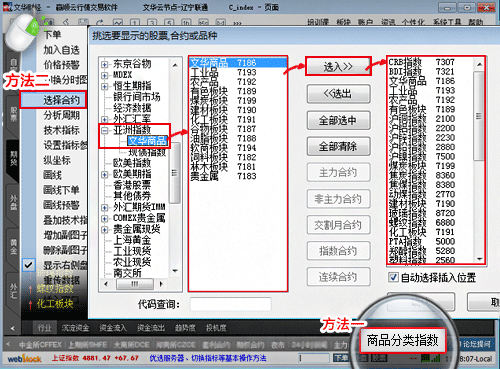
Task: Open the 商品分类指数 tab
Action: pos(402,340)
